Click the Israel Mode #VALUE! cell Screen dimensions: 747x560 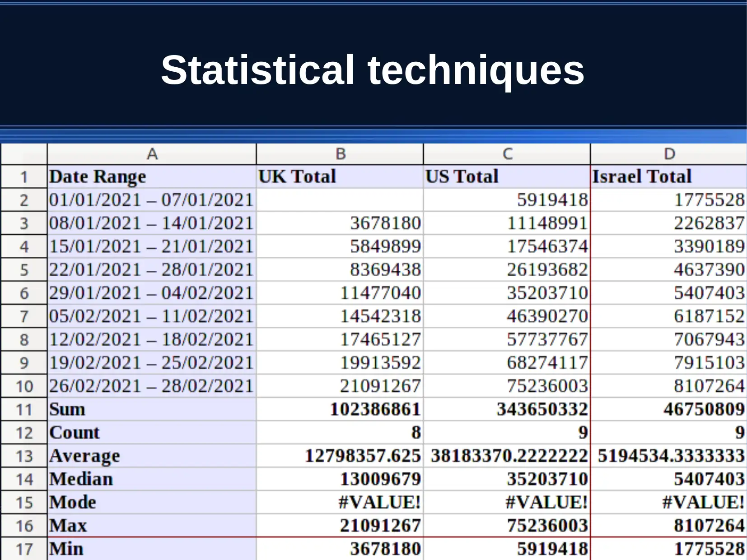pos(669,503)
